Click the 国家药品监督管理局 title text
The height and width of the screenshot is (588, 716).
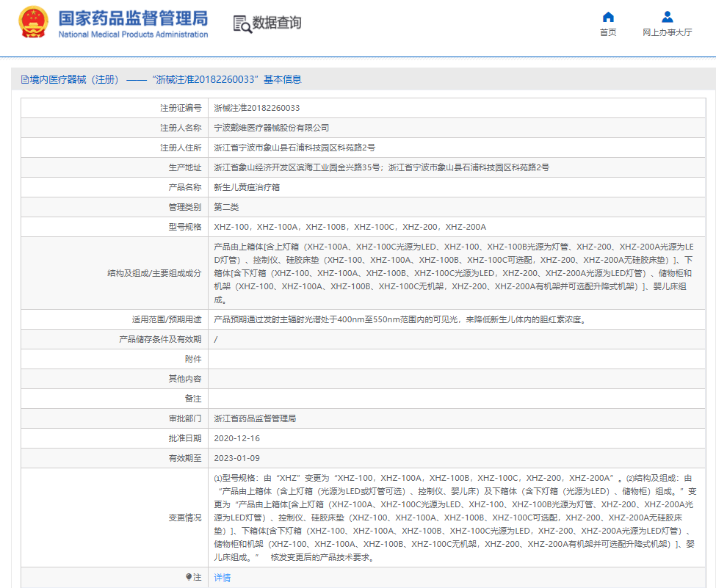(133, 18)
